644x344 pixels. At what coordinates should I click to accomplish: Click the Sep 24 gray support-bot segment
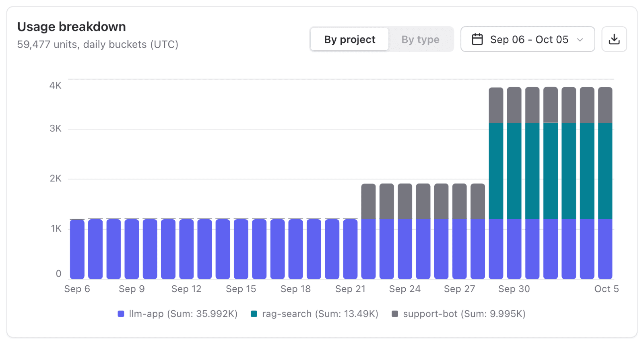pos(405,202)
